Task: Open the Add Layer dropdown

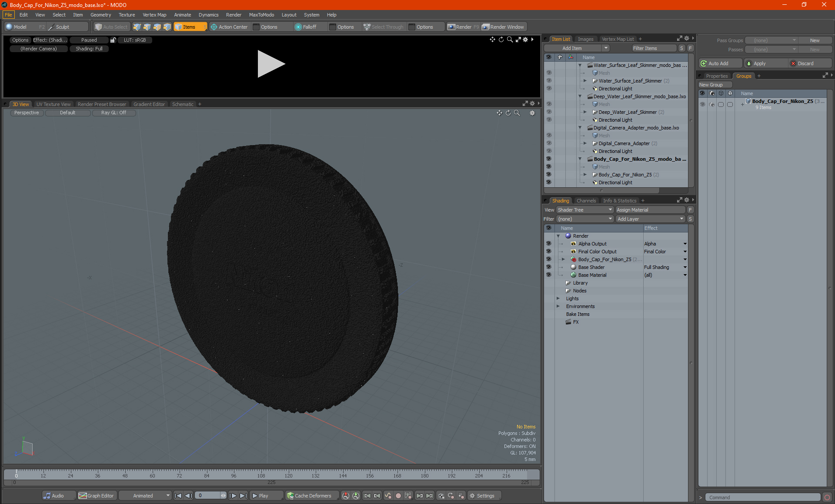Action: pyautogui.click(x=650, y=219)
